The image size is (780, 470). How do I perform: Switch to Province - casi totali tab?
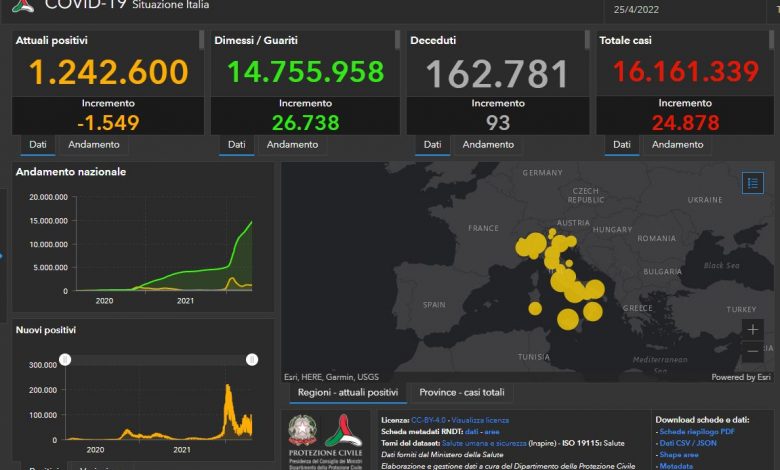click(x=461, y=393)
